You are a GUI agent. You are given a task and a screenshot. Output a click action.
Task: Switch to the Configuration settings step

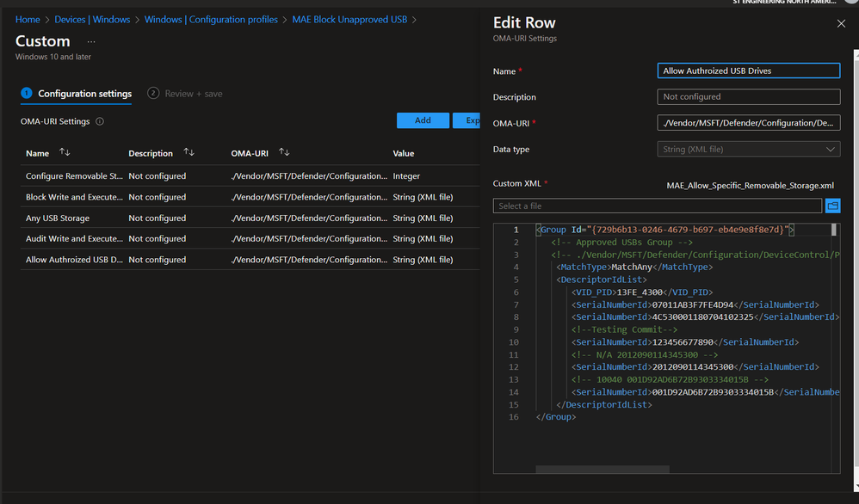tap(76, 94)
